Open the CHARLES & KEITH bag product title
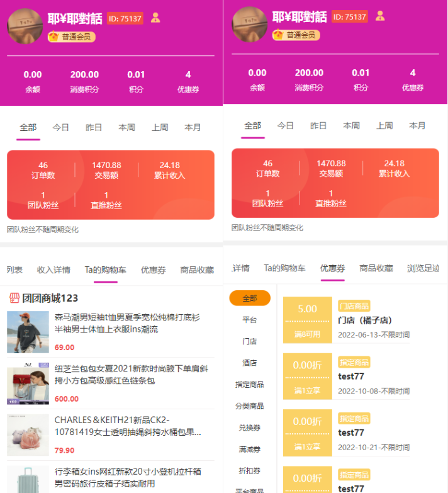 coord(128,426)
